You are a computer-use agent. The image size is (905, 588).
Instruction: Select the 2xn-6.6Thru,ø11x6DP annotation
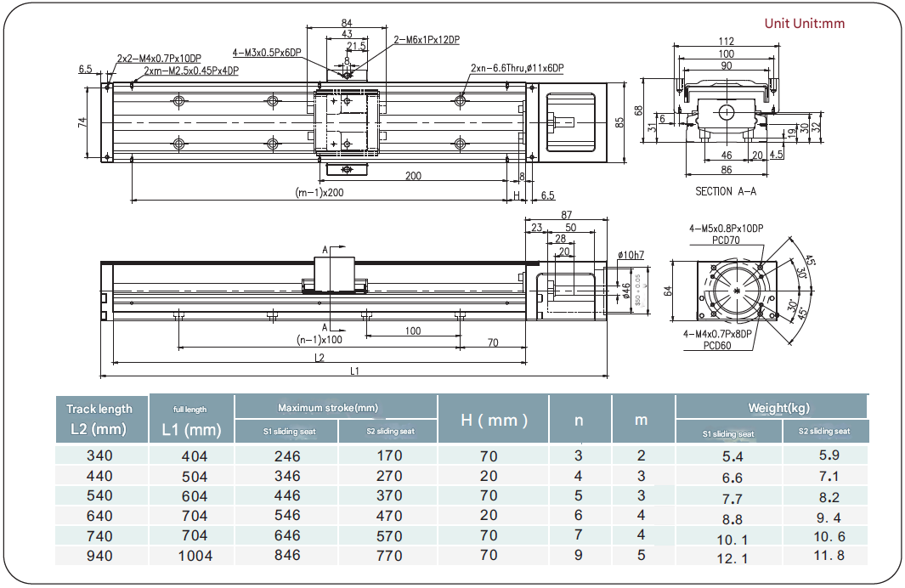pos(518,67)
